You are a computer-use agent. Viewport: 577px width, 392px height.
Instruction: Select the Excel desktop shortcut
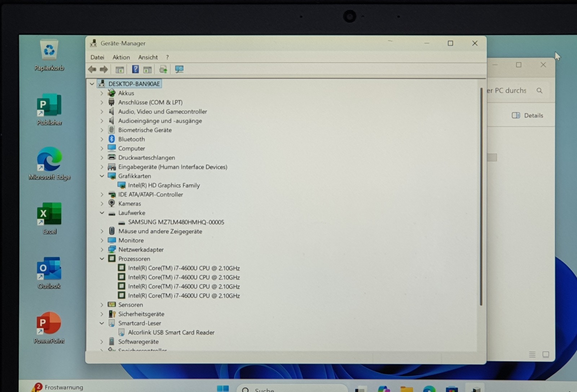tap(49, 219)
